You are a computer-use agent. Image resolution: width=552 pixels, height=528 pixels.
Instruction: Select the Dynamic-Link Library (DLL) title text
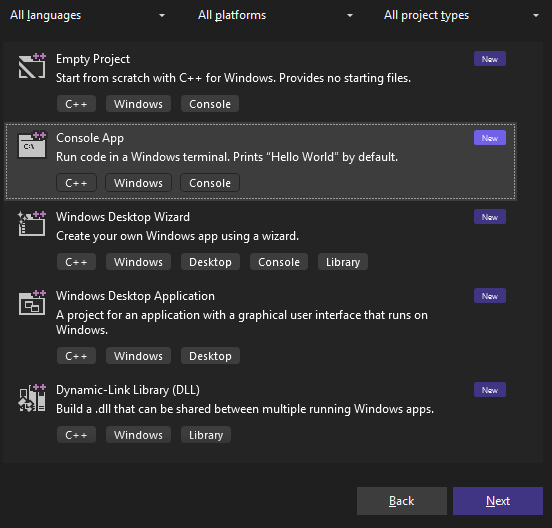(x=128, y=390)
